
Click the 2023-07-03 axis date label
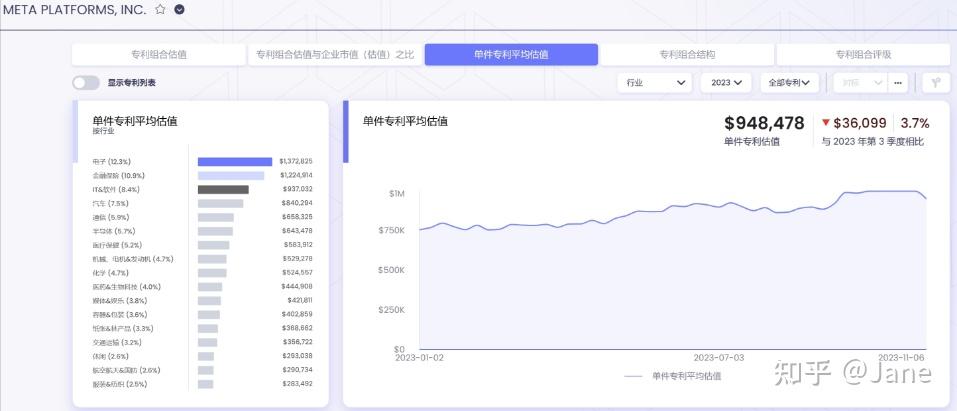(x=718, y=358)
